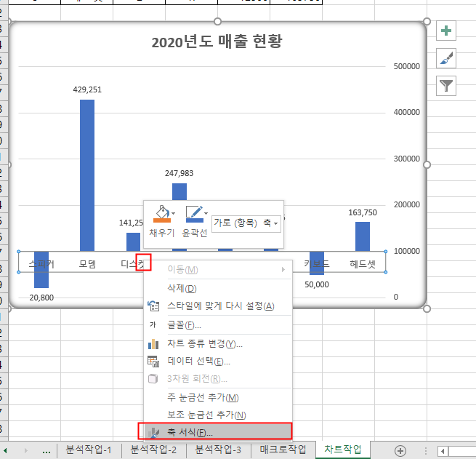Image resolution: width=476 pixels, height=459 pixels.
Task: Switch to the 분석작업-1 sheet tab
Action: click(x=89, y=450)
